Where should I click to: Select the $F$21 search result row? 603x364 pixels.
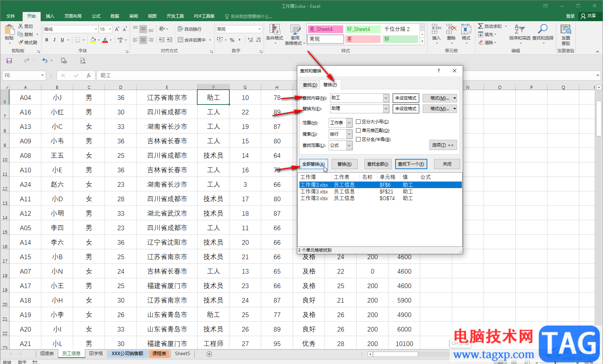coord(380,191)
